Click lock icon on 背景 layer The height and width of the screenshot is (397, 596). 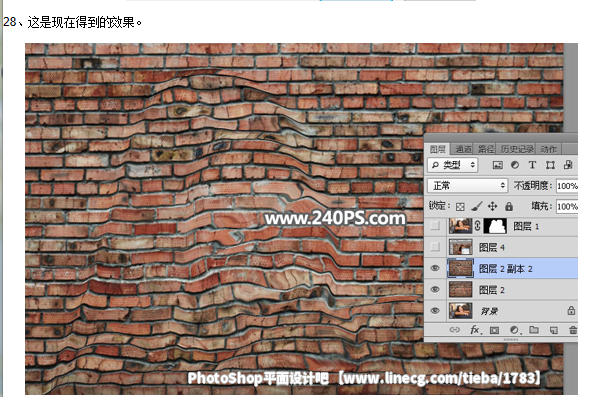tap(571, 311)
